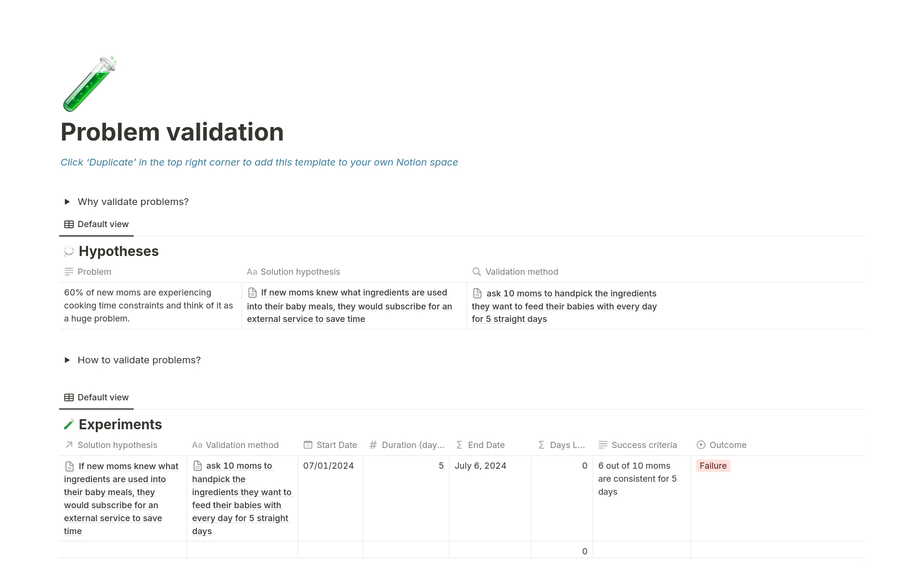Click the Outcome select property icon
The height and width of the screenshot is (577, 924).
(701, 445)
